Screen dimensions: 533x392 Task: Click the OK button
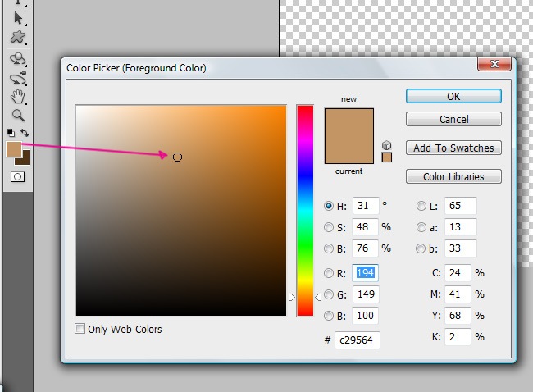pos(453,96)
